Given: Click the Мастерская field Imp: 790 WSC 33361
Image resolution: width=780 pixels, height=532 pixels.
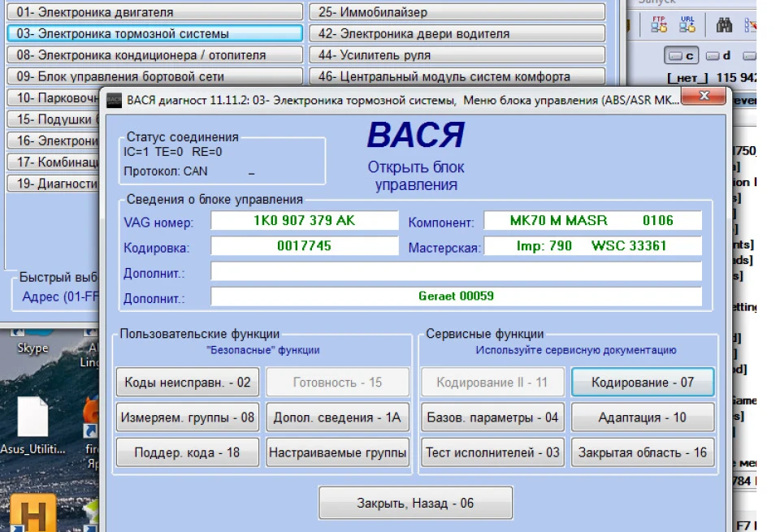Looking at the screenshot, I should [592, 245].
